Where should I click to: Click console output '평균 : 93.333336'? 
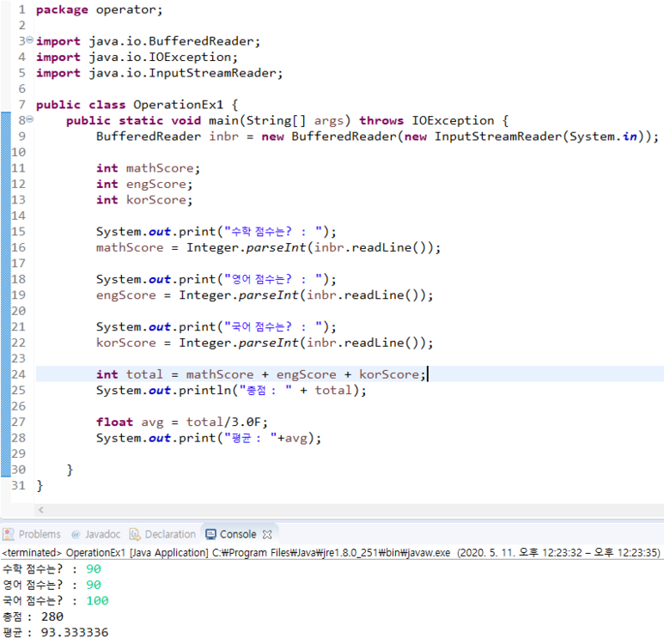point(56,633)
